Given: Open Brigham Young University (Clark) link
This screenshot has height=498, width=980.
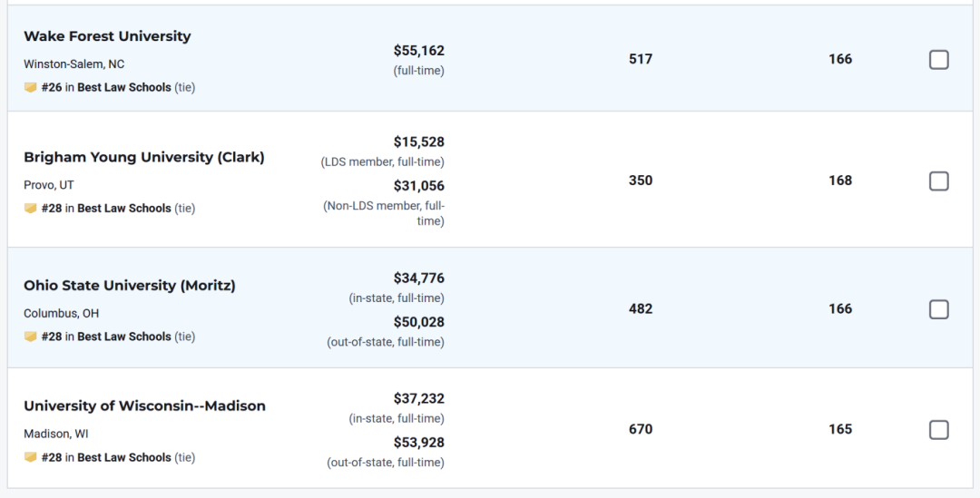Looking at the screenshot, I should pyautogui.click(x=143, y=157).
